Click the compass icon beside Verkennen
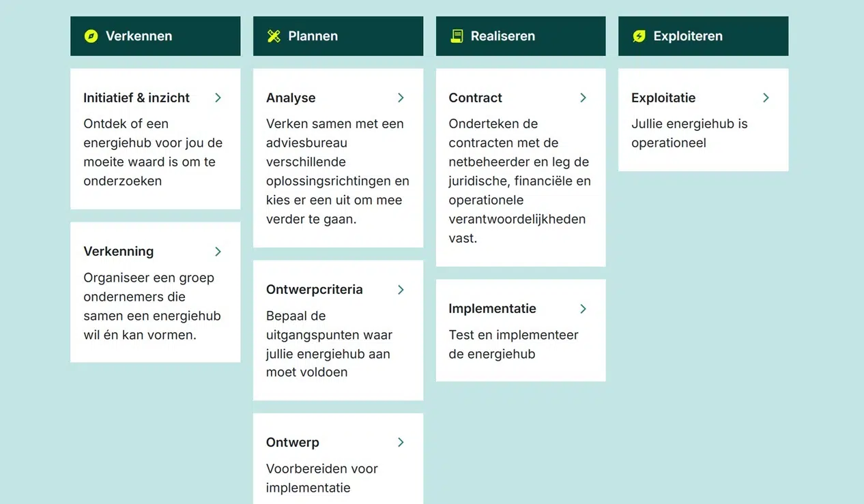The width and height of the screenshot is (864, 504). click(91, 36)
